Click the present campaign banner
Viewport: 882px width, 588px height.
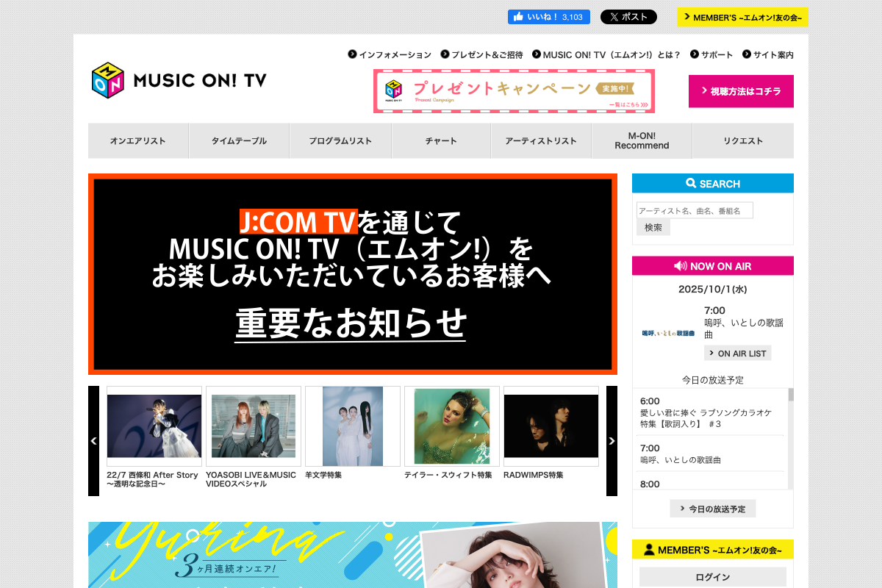click(x=514, y=91)
